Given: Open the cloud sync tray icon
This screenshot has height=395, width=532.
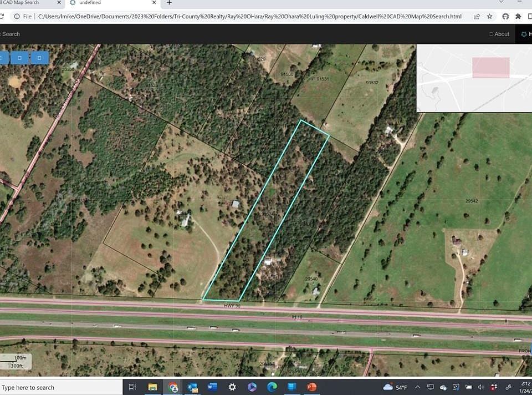Looking at the screenshot, I should pyautogui.click(x=443, y=387).
